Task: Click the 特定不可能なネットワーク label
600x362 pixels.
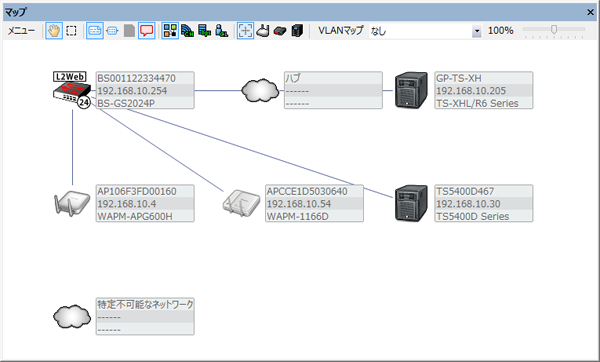Action: 145,305
